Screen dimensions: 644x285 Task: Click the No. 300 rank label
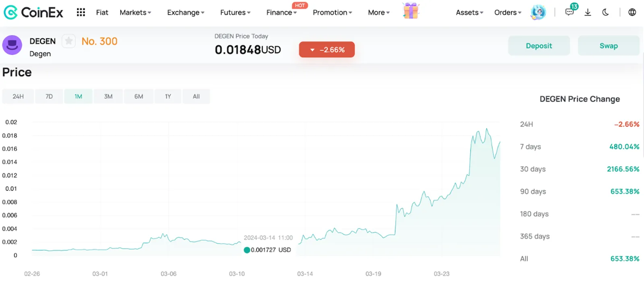99,41
